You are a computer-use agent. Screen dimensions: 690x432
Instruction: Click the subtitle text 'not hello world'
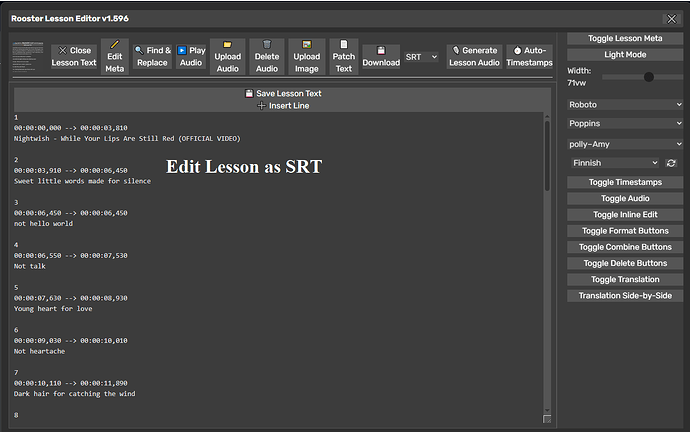click(x=43, y=223)
